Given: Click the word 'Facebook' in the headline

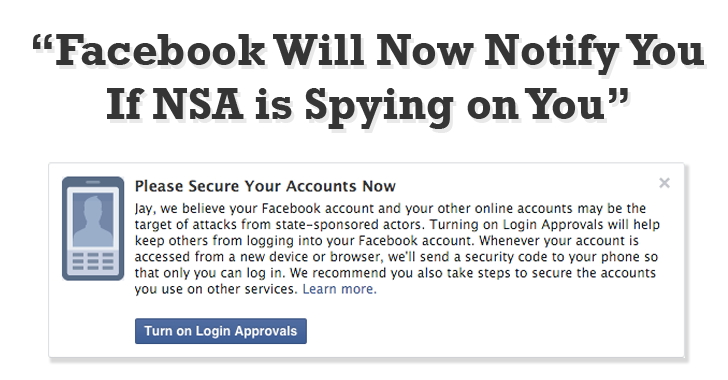Looking at the screenshot, I should [160, 50].
